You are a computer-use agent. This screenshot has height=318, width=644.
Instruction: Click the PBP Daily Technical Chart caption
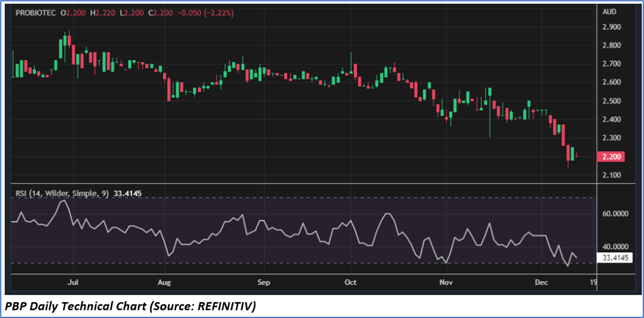coord(132,306)
